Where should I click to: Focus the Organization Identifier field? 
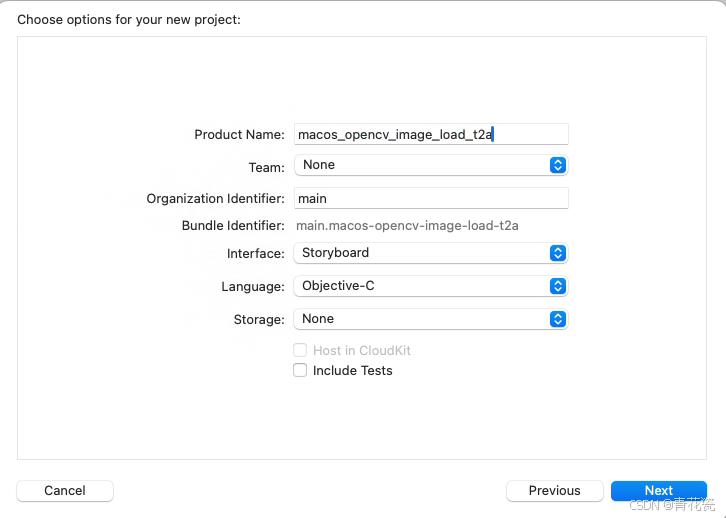point(431,198)
